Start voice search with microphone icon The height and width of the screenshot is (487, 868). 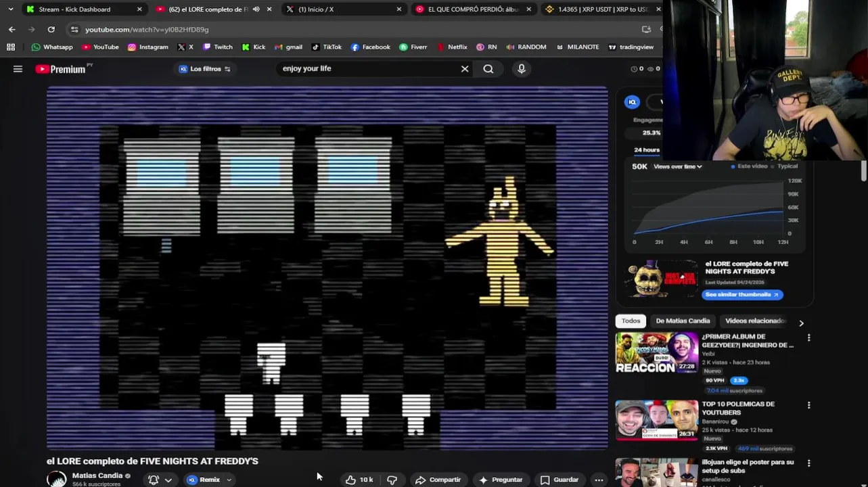coord(521,68)
